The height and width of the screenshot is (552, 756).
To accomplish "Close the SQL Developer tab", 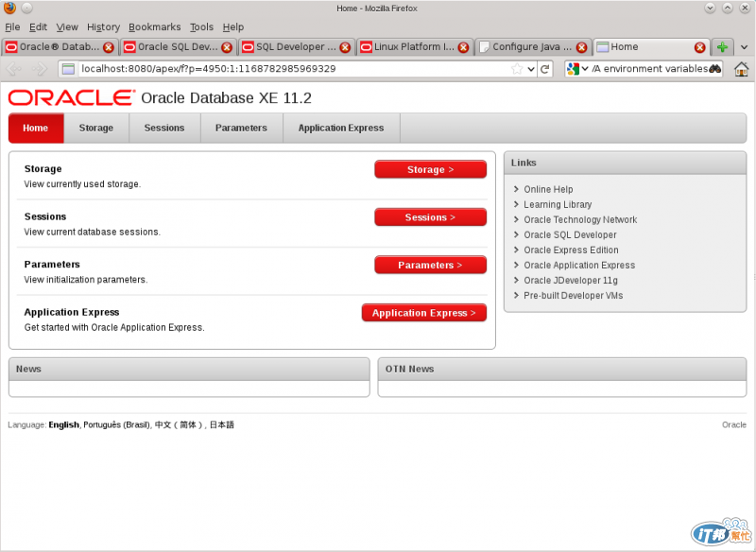I will tap(345, 47).
